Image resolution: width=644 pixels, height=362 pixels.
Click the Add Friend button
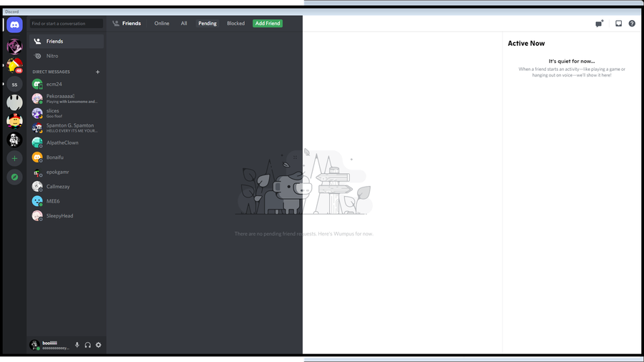[x=268, y=24]
